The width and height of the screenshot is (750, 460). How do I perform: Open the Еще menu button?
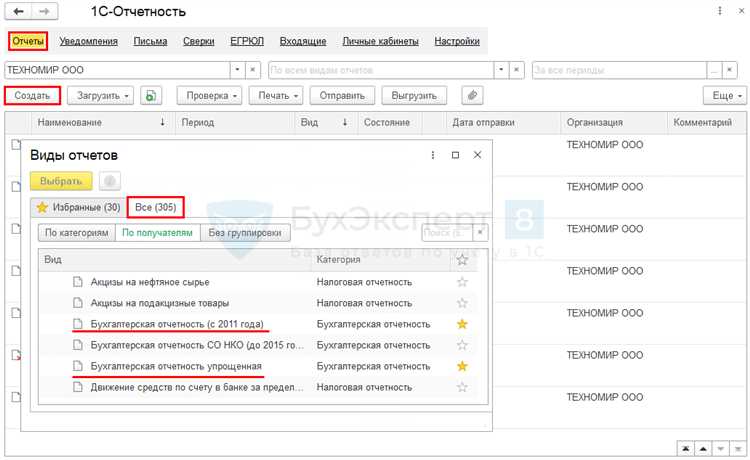pos(725,96)
